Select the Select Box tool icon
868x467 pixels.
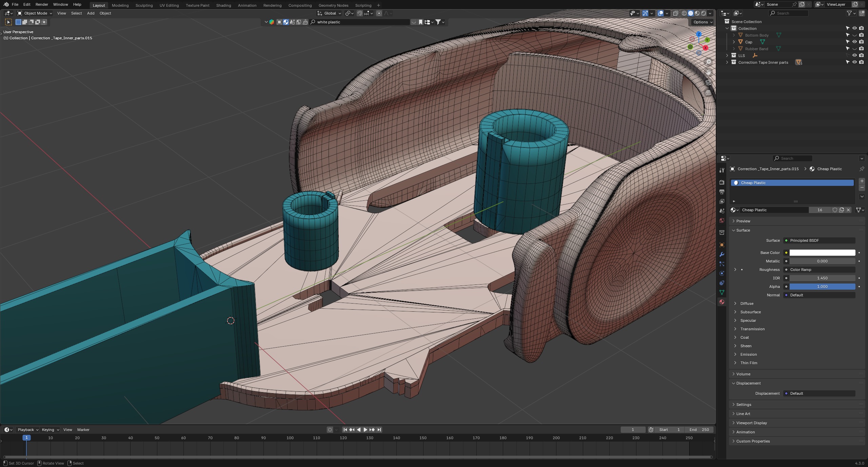(x=8, y=22)
